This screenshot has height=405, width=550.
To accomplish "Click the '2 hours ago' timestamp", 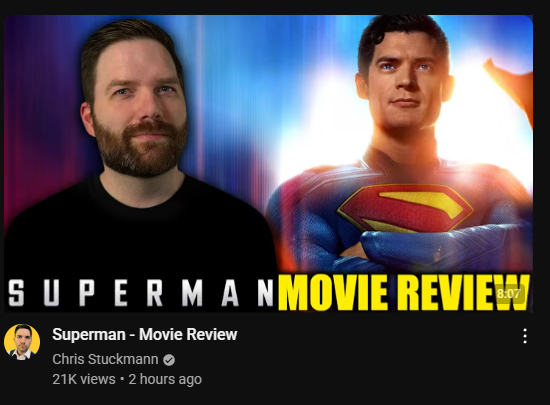I will pyautogui.click(x=165, y=379).
